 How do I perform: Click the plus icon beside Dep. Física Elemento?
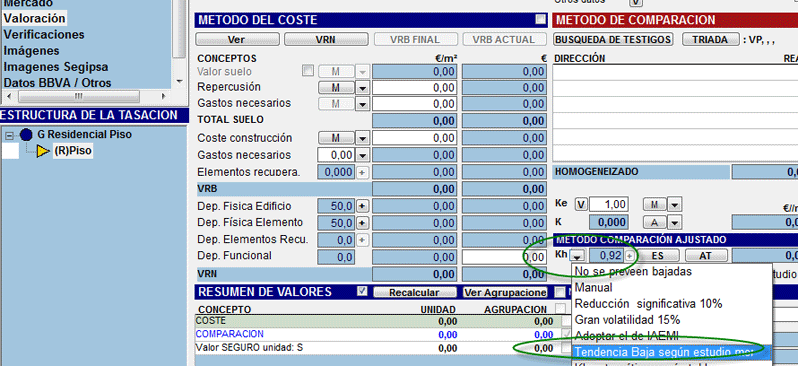point(361,223)
